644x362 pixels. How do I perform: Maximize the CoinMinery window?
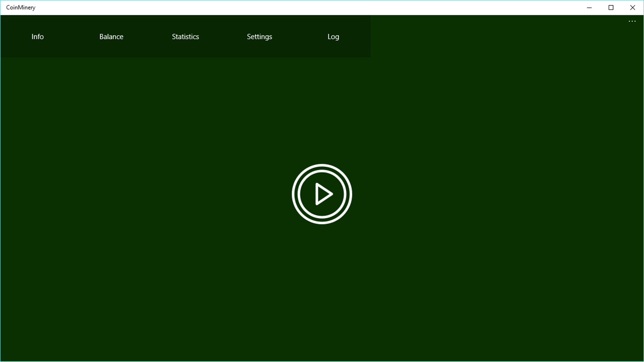pos(611,8)
